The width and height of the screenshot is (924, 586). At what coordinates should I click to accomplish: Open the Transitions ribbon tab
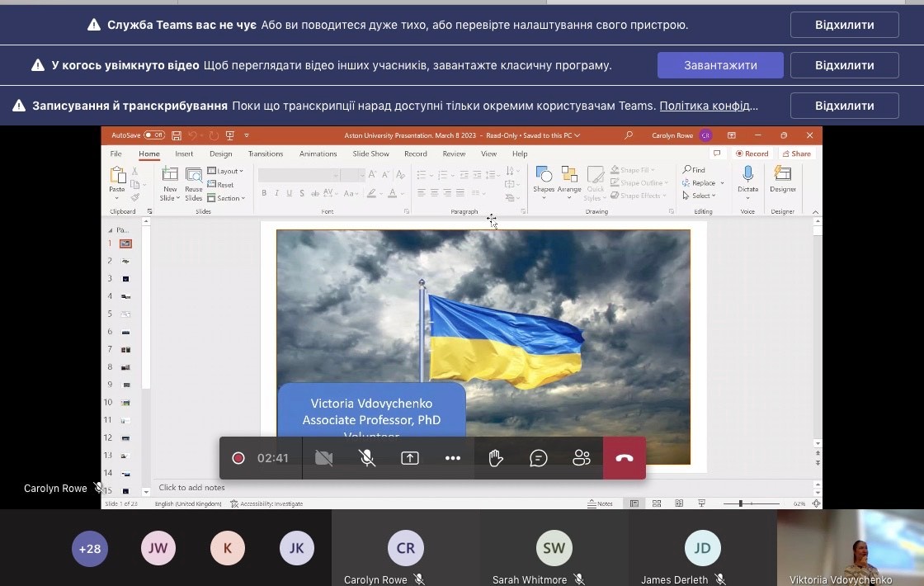[x=266, y=154]
